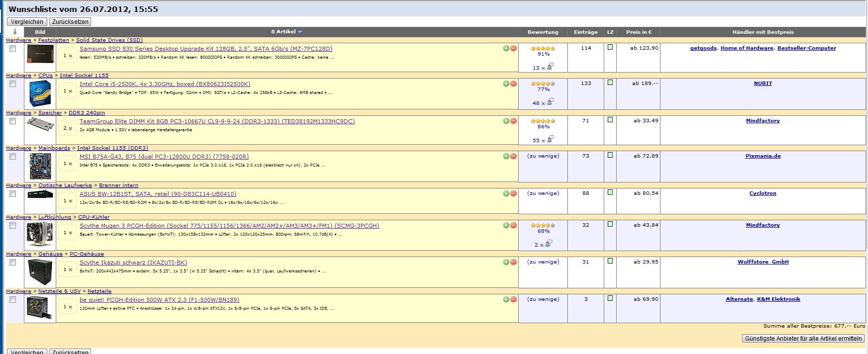Viewport: 868px width, 354px height.
Task: Click green plus icon on Intel Core i5-2500K row
Action: pyautogui.click(x=506, y=84)
